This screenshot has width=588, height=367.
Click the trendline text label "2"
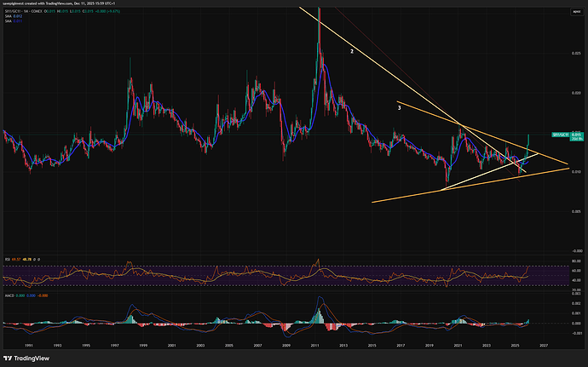click(352, 52)
